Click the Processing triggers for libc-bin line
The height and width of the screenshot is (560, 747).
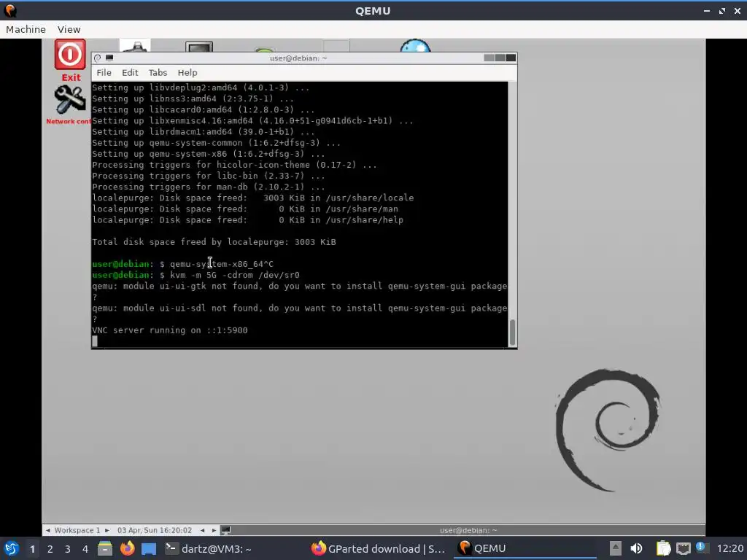click(x=208, y=176)
